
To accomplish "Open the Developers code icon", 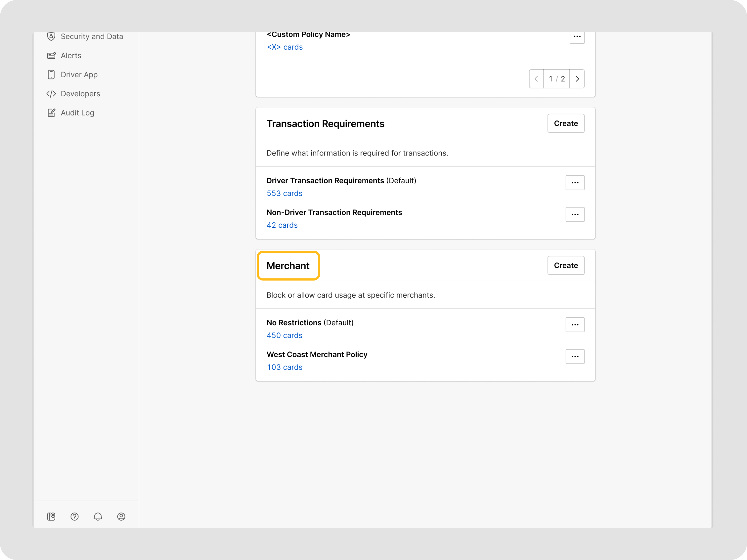I will point(51,94).
